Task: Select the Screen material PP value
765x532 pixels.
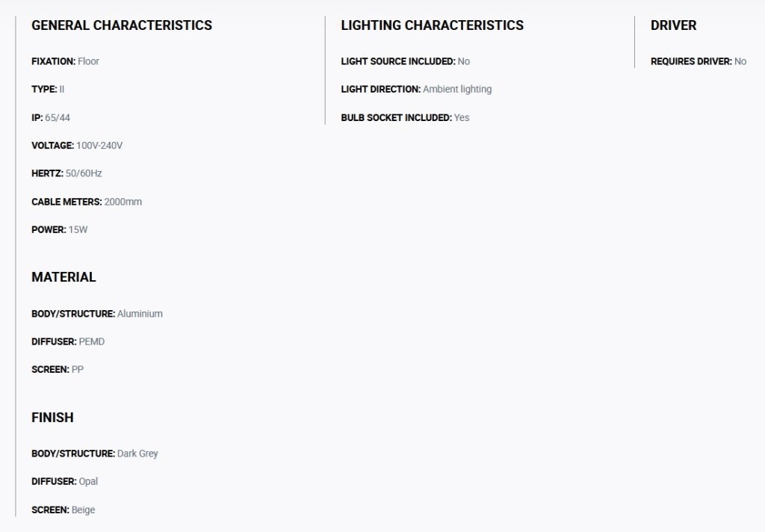Action: 78,369
